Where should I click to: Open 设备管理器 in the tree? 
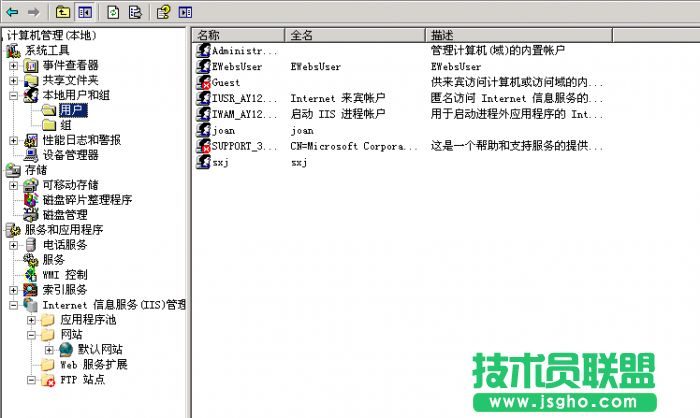click(x=71, y=155)
